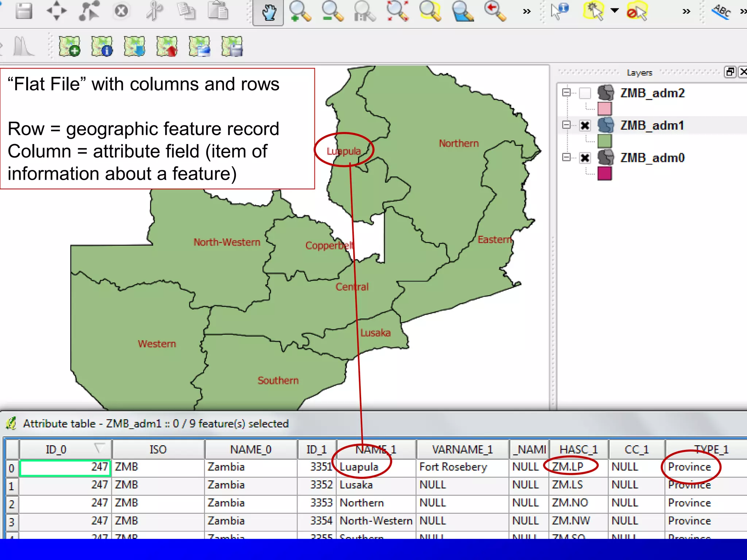The image size is (747, 560).
Task: Click the Zoom Last icon
Action: tap(495, 11)
